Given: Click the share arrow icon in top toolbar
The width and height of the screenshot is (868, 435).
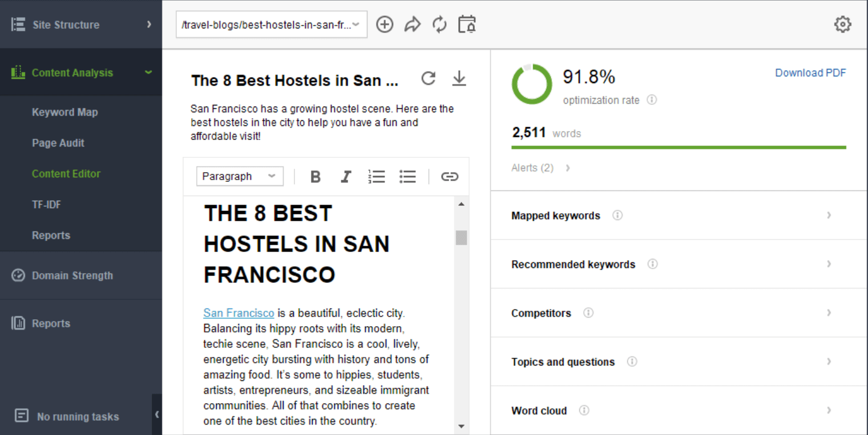Looking at the screenshot, I should (x=412, y=25).
